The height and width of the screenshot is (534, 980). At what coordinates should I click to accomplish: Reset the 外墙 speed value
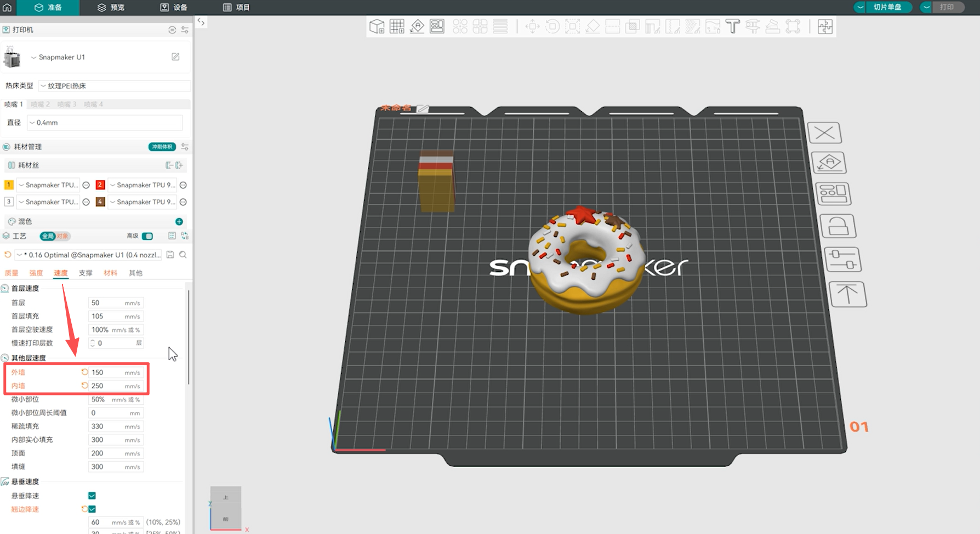click(x=85, y=372)
